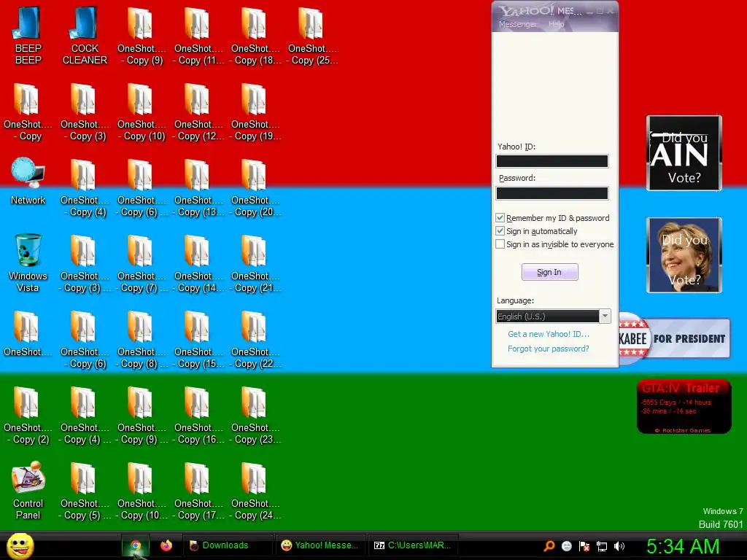The image size is (747, 560).
Task: Select the OneShot Copy (15 folder
Action: (198, 339)
